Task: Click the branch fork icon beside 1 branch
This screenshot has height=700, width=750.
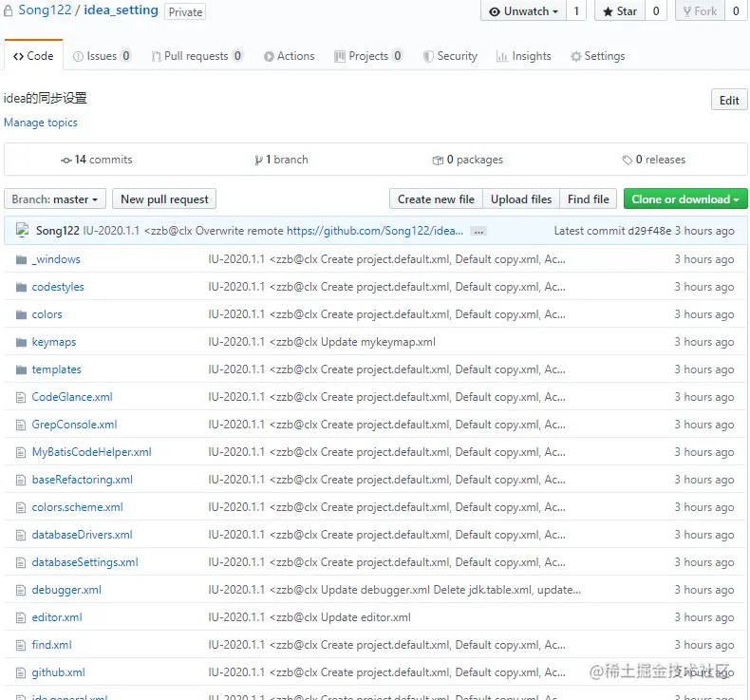Action: coord(259,161)
